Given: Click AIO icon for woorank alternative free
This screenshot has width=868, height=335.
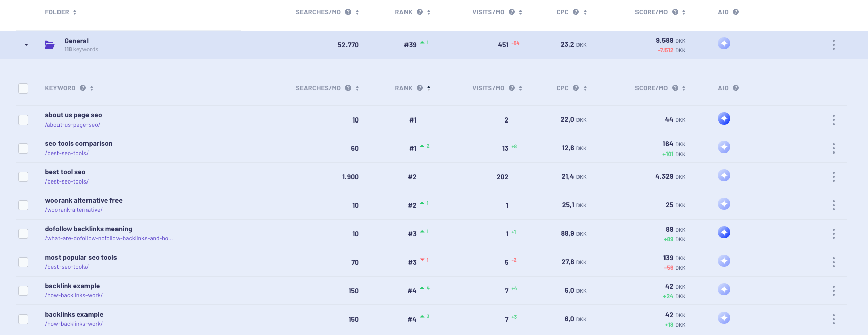Looking at the screenshot, I should 724,204.
